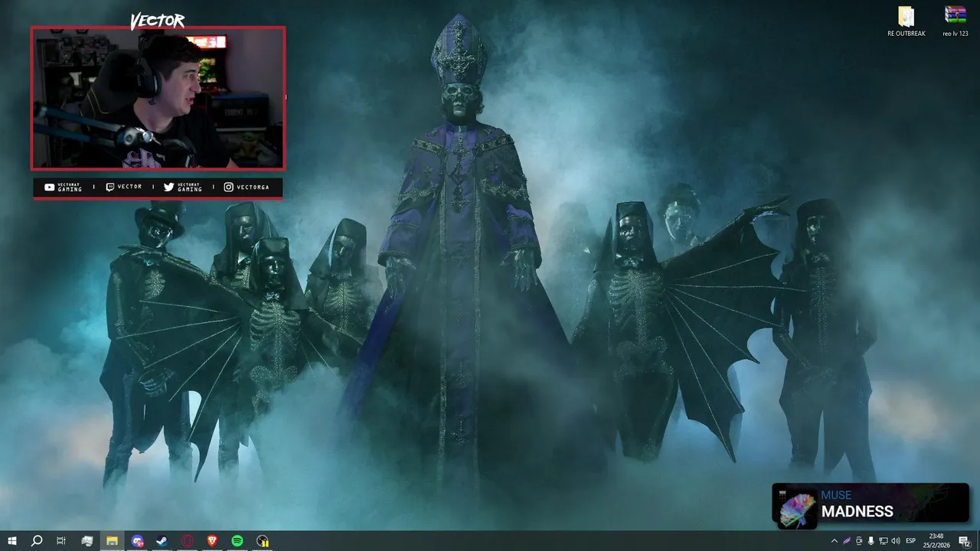Screen dimensions: 980x551
Task: Open the network status tray icon
Action: 884,541
